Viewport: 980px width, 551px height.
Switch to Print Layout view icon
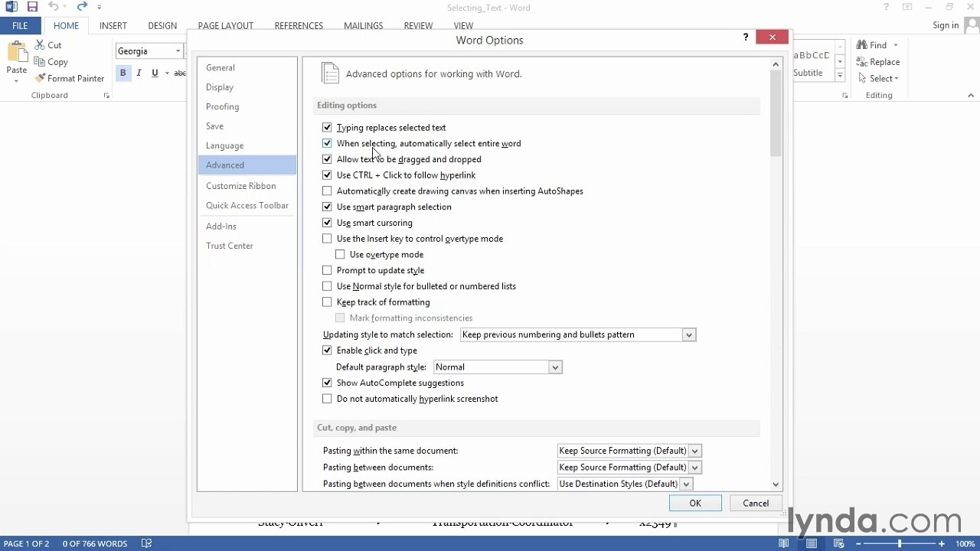(x=811, y=543)
